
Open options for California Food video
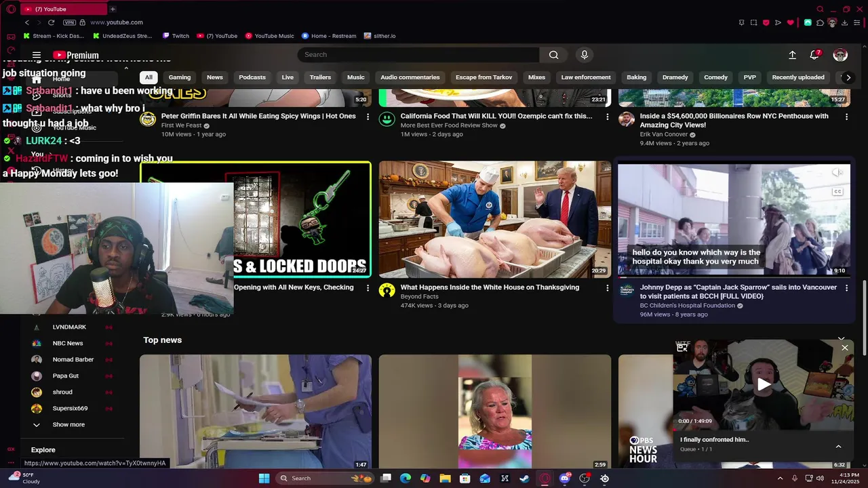(608, 117)
